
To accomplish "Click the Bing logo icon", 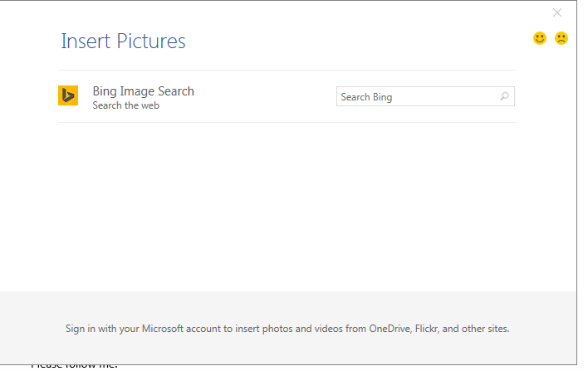I will (68, 95).
